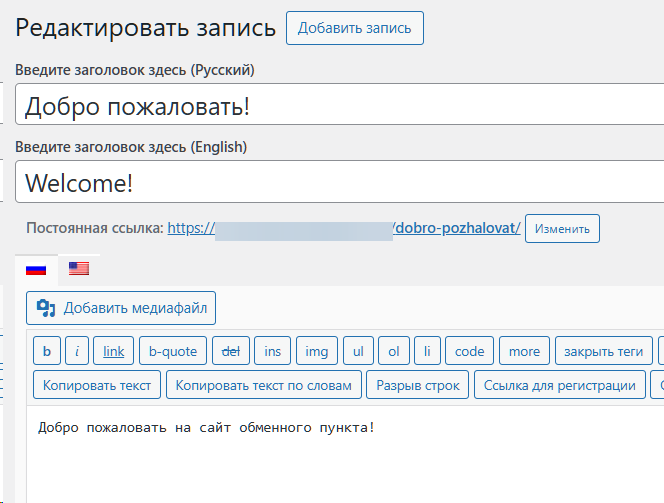This screenshot has width=664, height=503.
Task: Click the Добавить медиафайл button
Action: [x=121, y=308]
